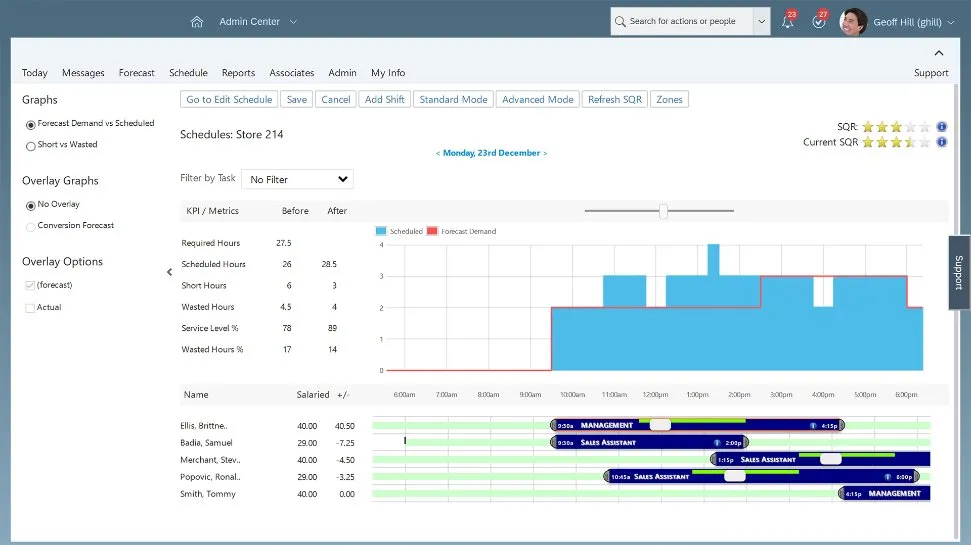Open the Filter by Task dropdown
Image resolution: width=971 pixels, height=545 pixels.
coord(297,179)
